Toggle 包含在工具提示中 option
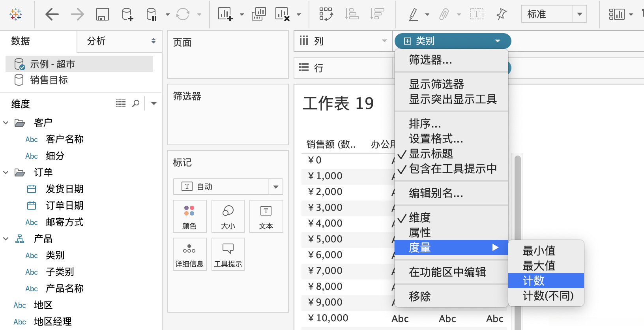Screen dimensions: 644x330 point(451,169)
